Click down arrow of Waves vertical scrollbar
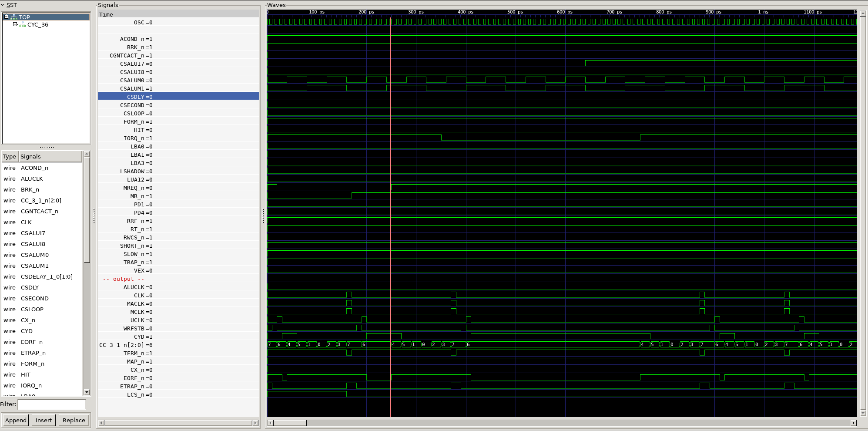 863,413
